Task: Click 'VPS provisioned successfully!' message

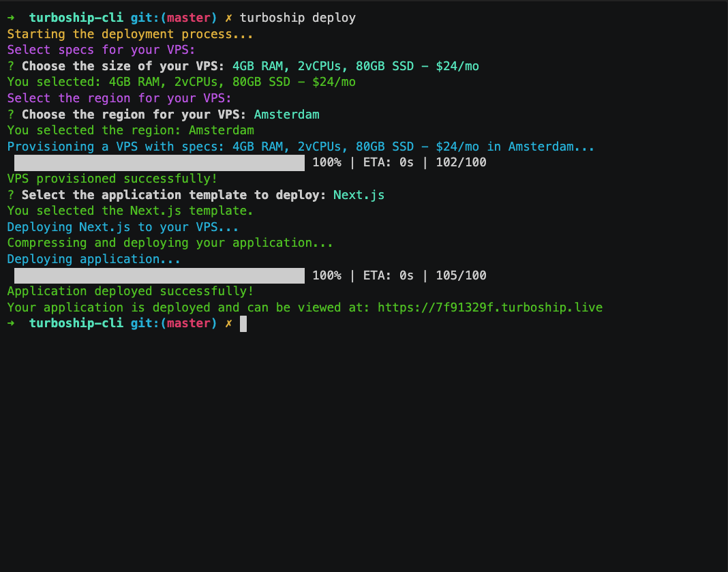Action: (x=112, y=179)
